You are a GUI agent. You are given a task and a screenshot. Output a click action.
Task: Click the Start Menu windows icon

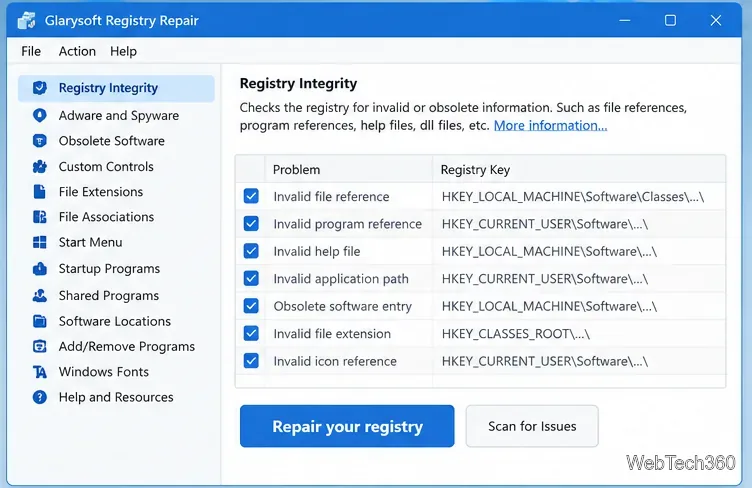coord(40,242)
